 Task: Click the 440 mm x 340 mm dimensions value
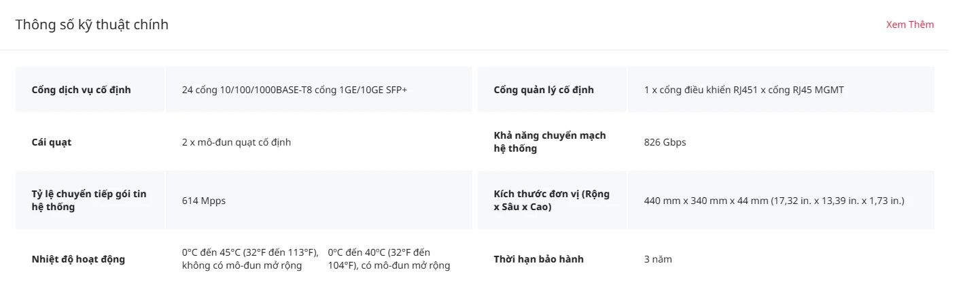coord(774,201)
